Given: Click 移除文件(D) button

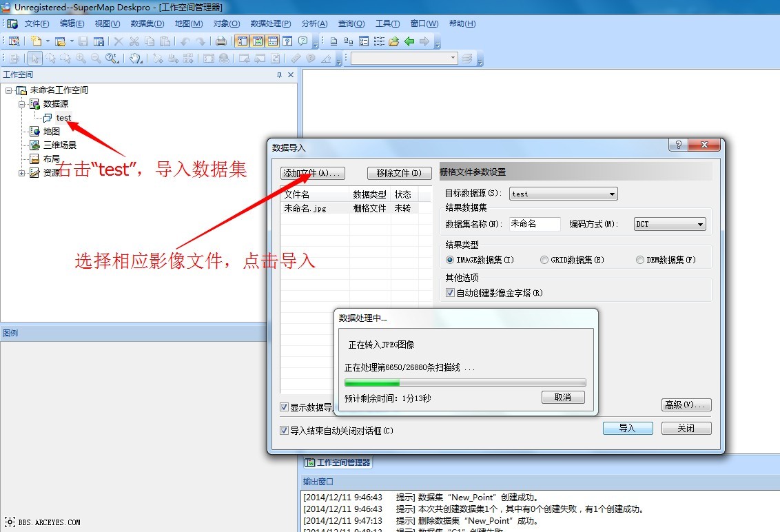Looking at the screenshot, I should 399,173.
